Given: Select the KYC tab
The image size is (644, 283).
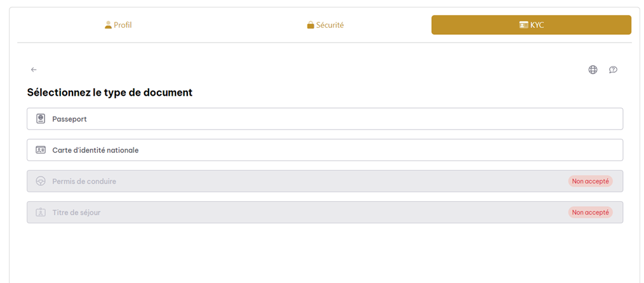Looking at the screenshot, I should 531,25.
